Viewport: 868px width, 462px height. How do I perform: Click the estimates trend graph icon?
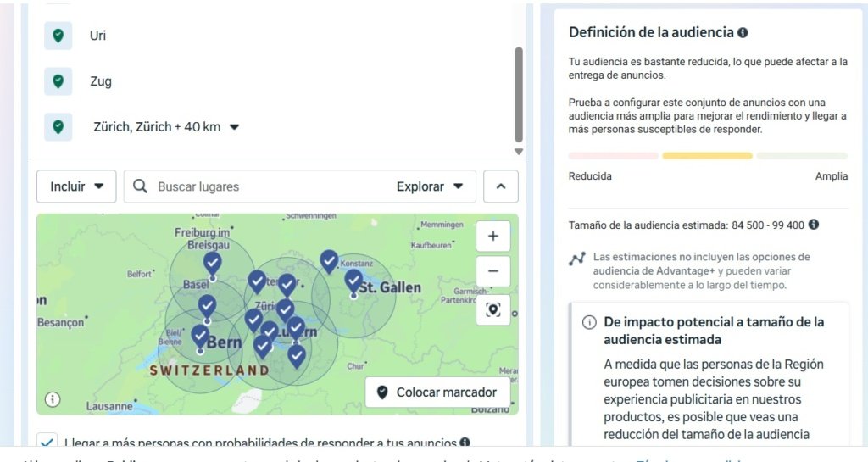pos(576,259)
